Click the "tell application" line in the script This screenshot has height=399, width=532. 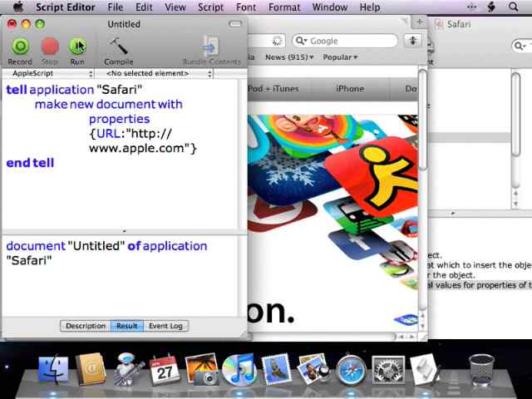coord(74,90)
